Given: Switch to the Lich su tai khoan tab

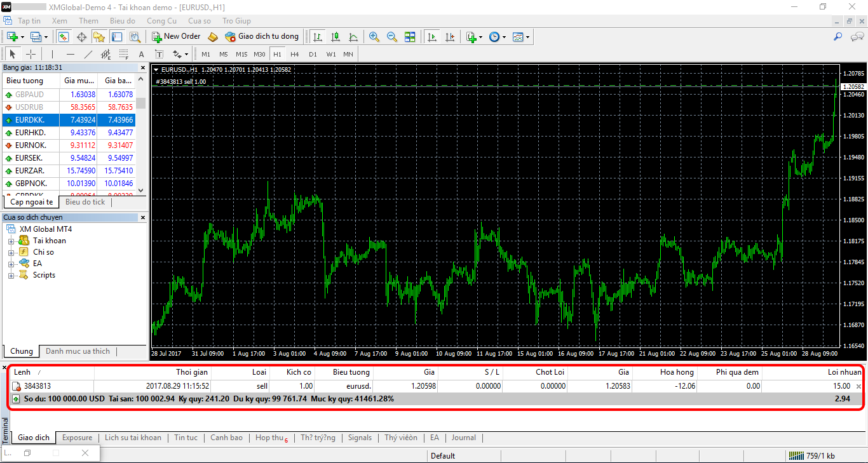Looking at the screenshot, I should (133, 438).
